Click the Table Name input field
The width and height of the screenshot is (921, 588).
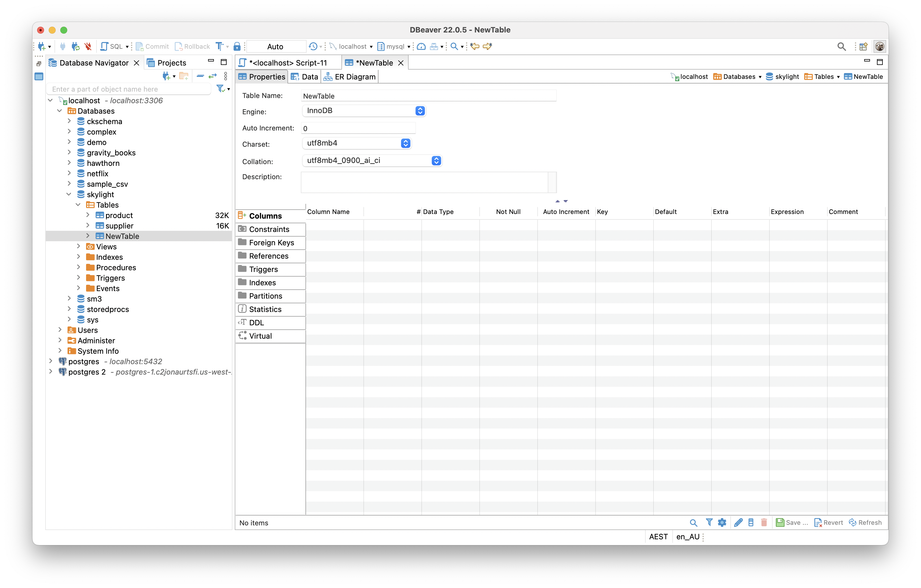coord(428,96)
